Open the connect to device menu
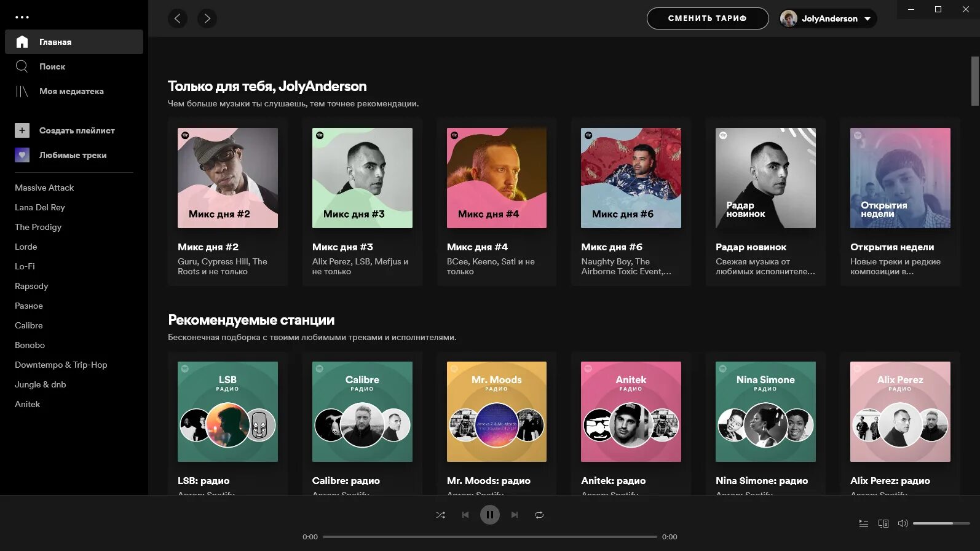The height and width of the screenshot is (551, 980). 883,523
